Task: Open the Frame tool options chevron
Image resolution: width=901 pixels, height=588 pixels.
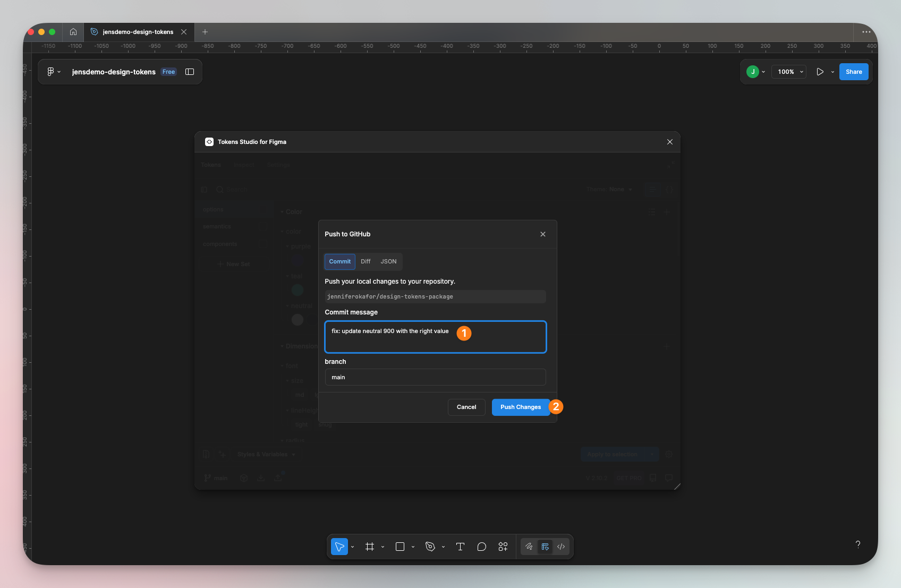Action: [382, 547]
